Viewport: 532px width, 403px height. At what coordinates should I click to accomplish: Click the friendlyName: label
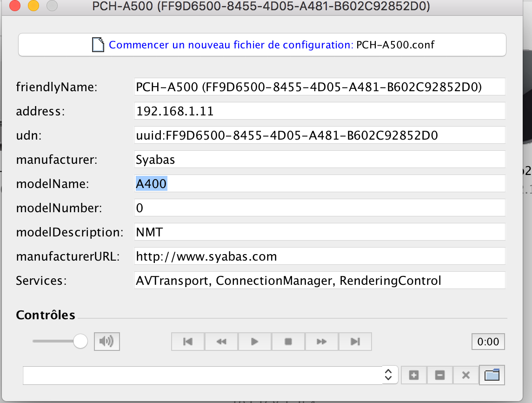pos(57,87)
